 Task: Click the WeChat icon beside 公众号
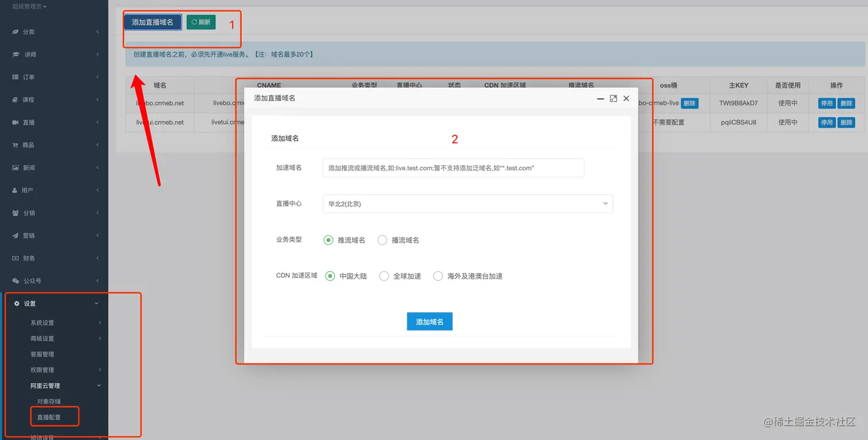point(16,281)
